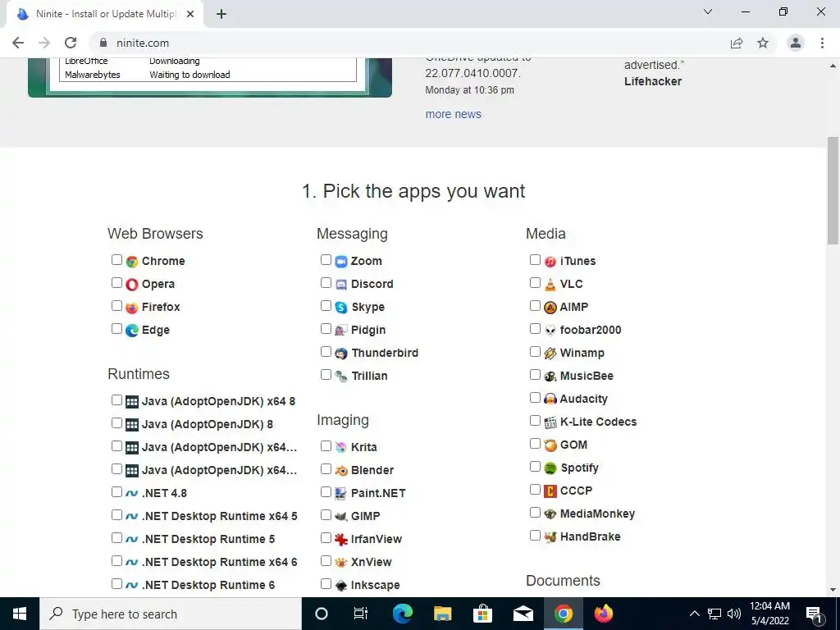Screen dimensions: 840x630
Task: Click the Audacity headphones icon
Action: tap(550, 399)
